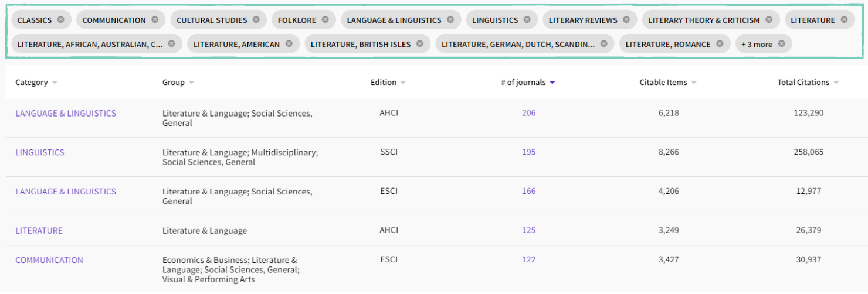Select the 3,427 citable items value
The width and height of the screenshot is (868, 294).
(669, 259)
